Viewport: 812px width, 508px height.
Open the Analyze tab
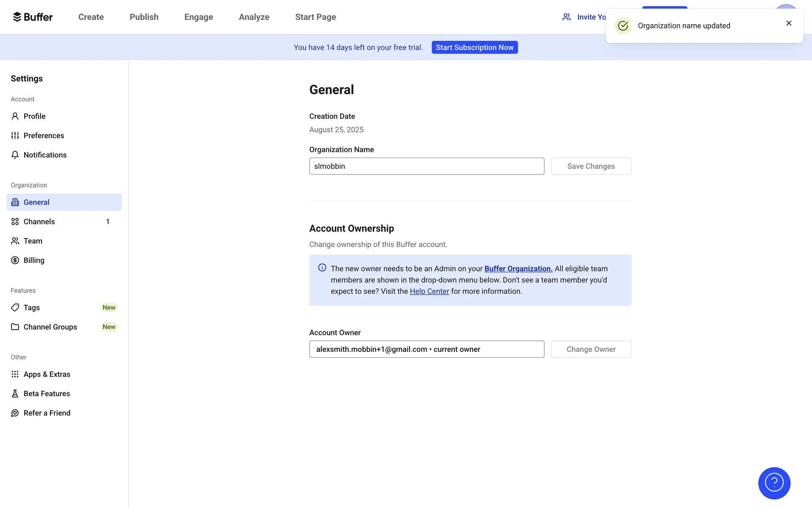254,17
